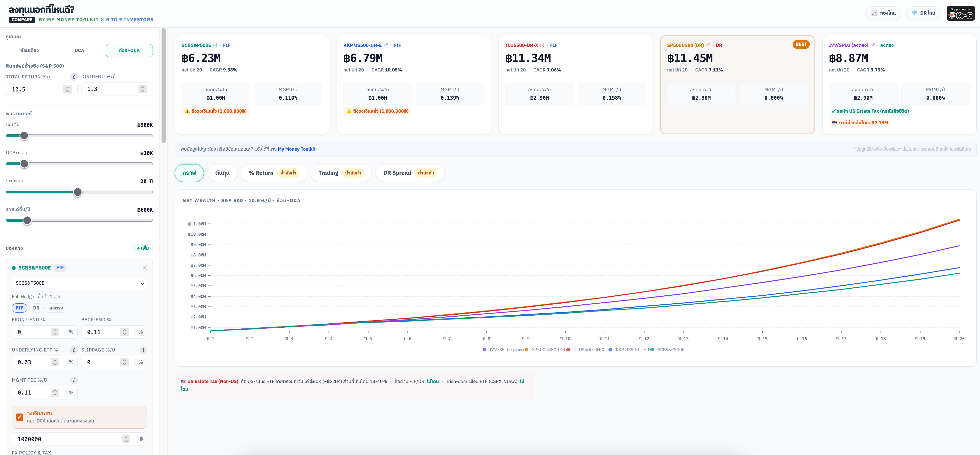Click the + เพิ่ม channel button
Screen dimensions: 980x455
[143, 248]
